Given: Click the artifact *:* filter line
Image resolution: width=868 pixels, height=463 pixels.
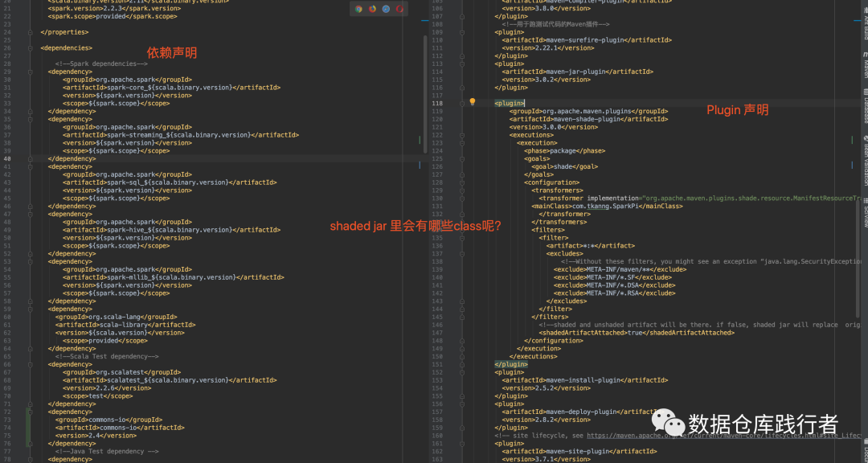Looking at the screenshot, I should 591,246.
